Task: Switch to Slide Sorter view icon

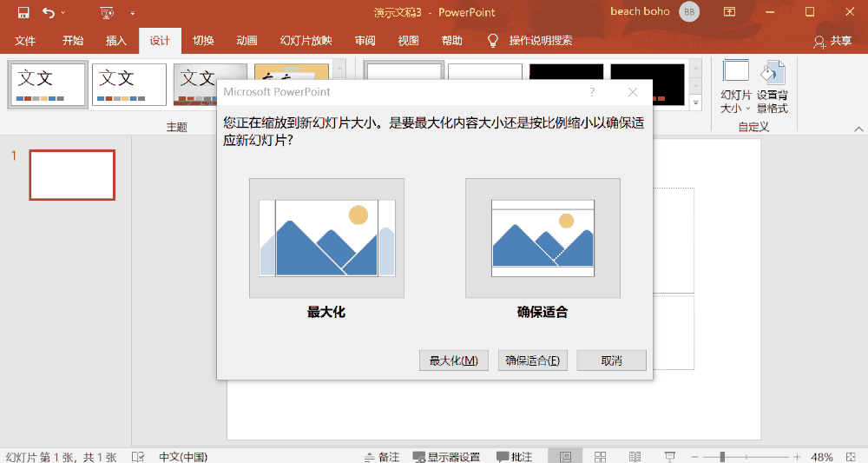Action: [x=601, y=456]
